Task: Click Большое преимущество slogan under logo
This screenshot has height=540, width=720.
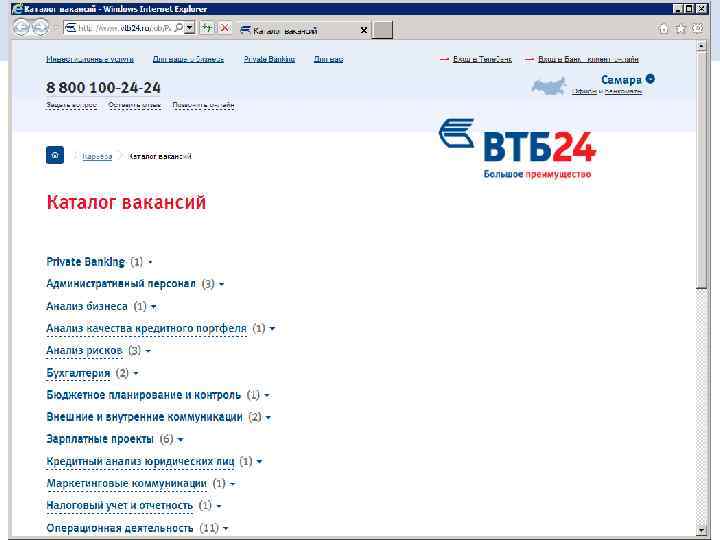Action: [537, 174]
